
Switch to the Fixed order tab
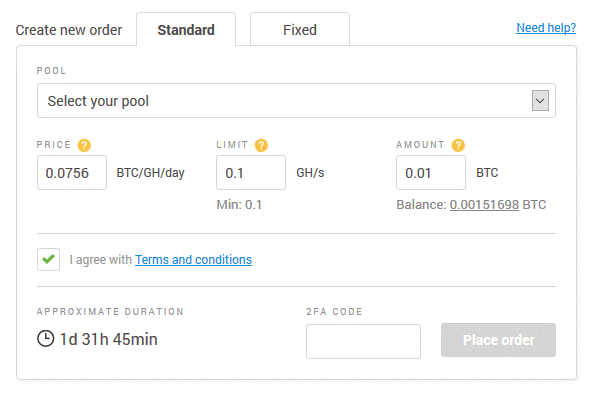300,30
